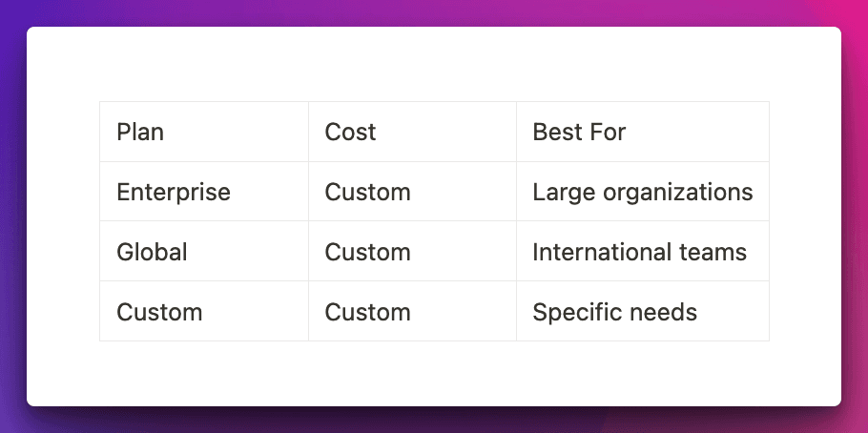Screen dimensions: 868x433
Task: Click empty white space below the table
Action: coord(434,374)
